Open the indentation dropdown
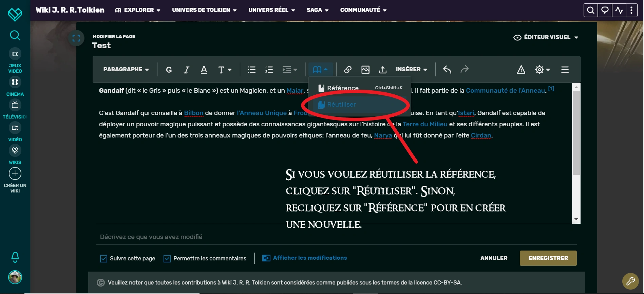 tap(290, 70)
